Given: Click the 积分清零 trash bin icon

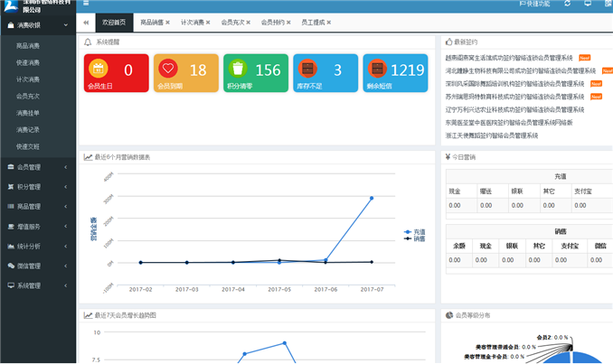Looking at the screenshot, I should click(x=239, y=69).
